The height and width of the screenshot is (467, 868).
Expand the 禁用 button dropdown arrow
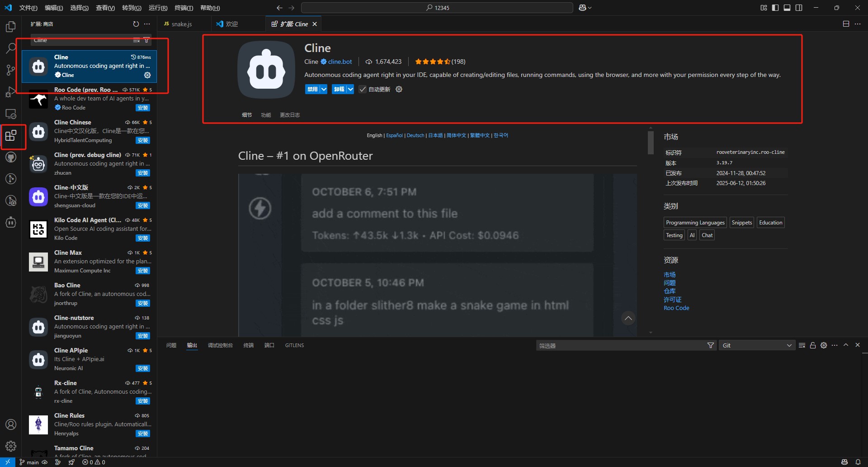click(x=324, y=89)
